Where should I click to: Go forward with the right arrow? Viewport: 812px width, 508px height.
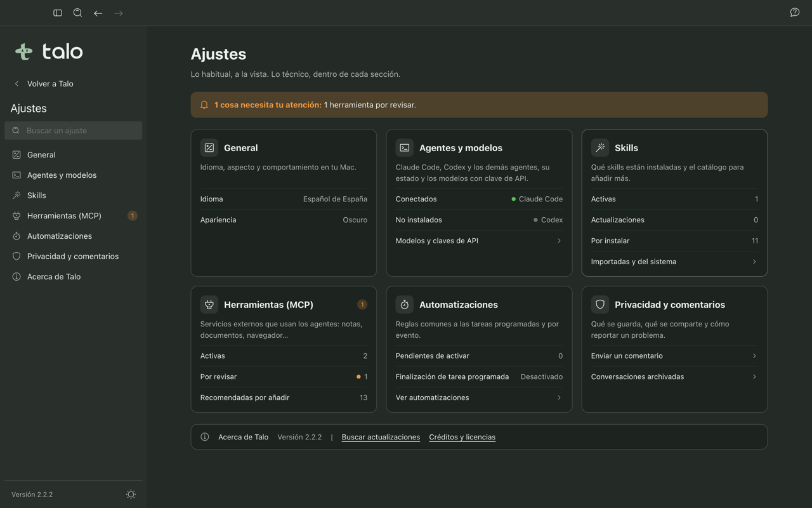119,13
